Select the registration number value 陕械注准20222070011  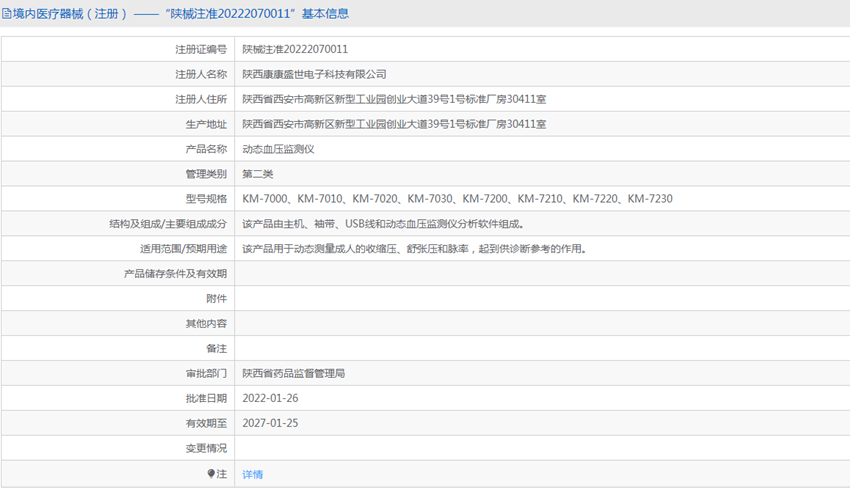(x=295, y=49)
